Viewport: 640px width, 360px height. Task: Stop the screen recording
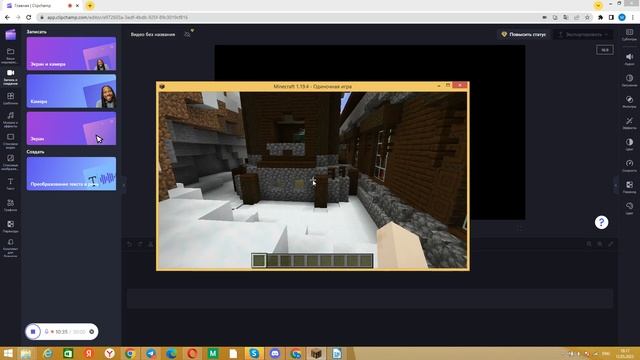pos(33,331)
